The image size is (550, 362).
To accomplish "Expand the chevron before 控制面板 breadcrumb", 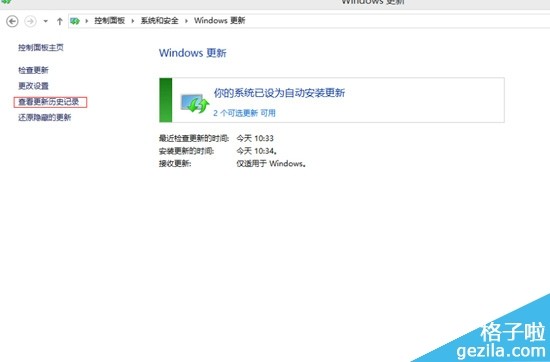I will [x=87, y=21].
